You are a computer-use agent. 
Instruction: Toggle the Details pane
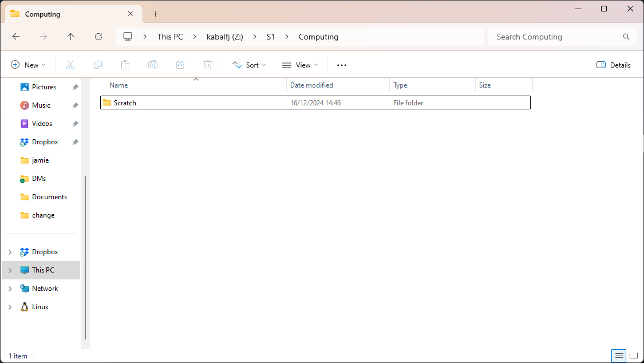(x=614, y=65)
